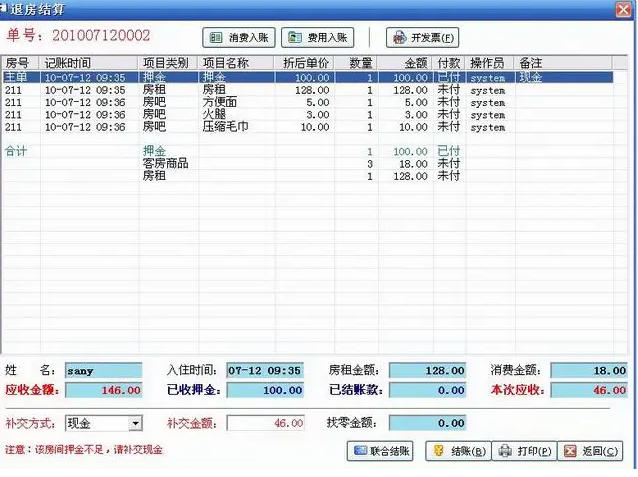Click the 费用入账 button

(318, 38)
